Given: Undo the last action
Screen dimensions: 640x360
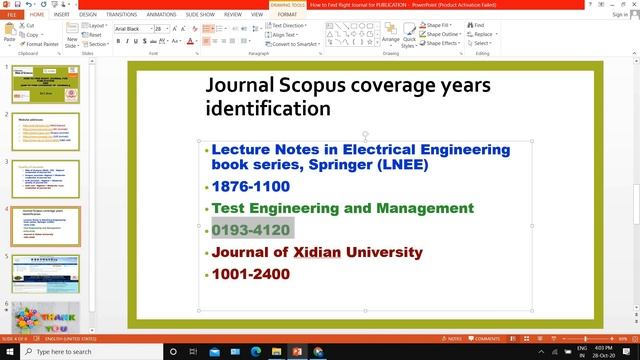Looking at the screenshot, I should click(x=29, y=4).
